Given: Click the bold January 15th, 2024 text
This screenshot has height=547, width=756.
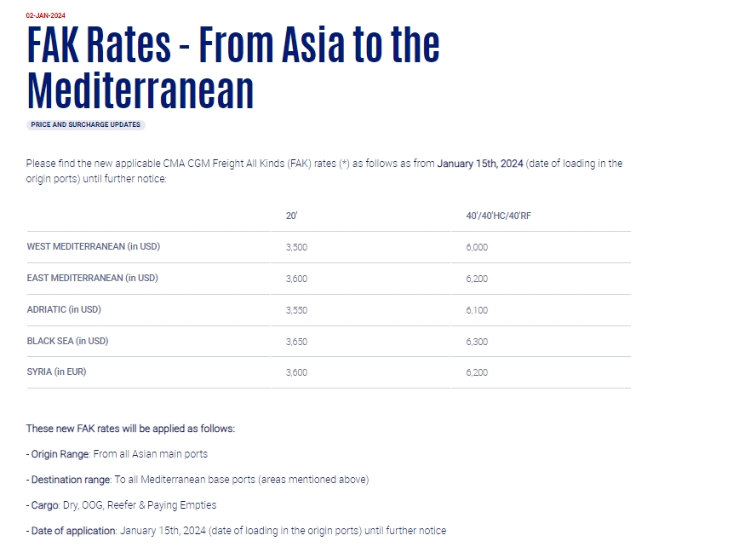Looking at the screenshot, I should (480, 164).
